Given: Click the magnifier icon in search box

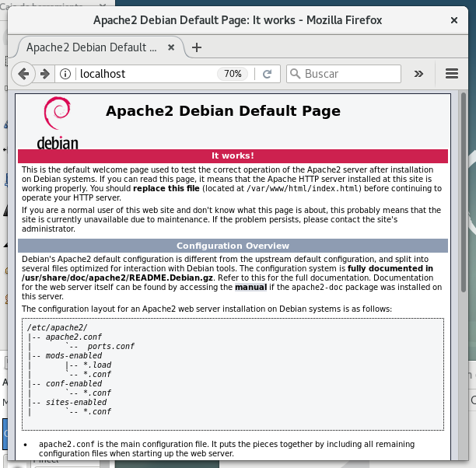Looking at the screenshot, I should click(295, 74).
